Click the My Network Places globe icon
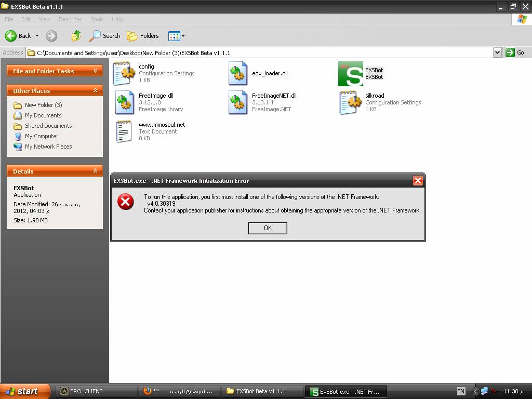The image size is (532, 399). pos(18,147)
